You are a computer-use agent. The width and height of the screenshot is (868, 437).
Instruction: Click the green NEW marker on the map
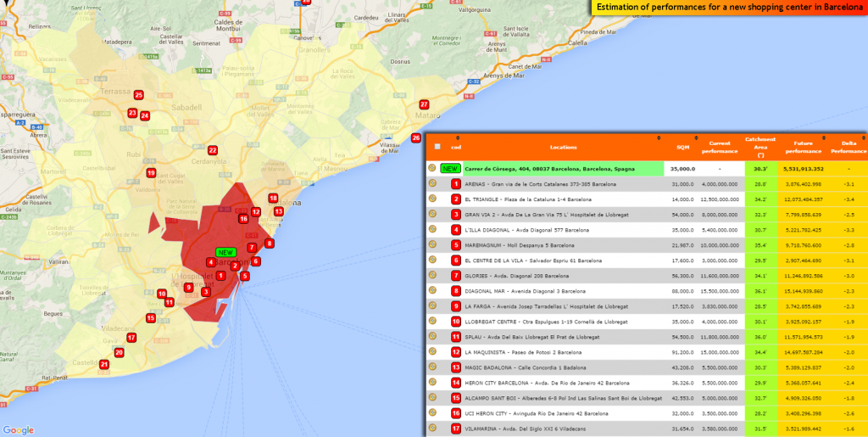(x=225, y=252)
